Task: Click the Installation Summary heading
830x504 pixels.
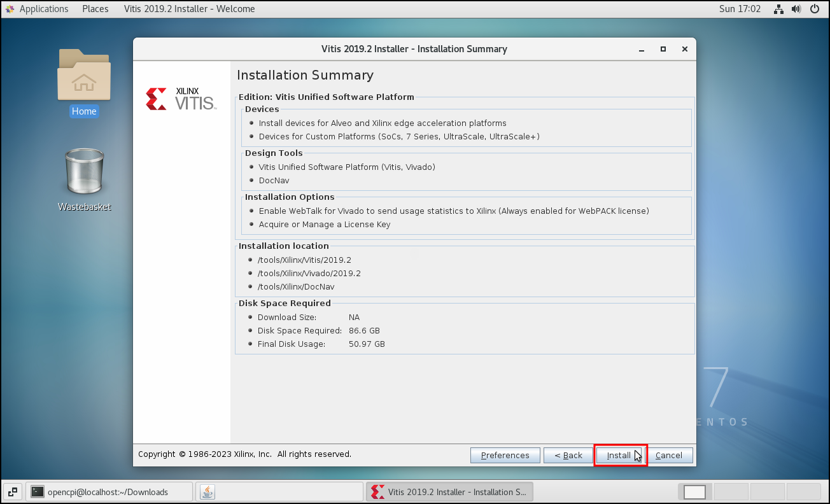Action: click(305, 75)
